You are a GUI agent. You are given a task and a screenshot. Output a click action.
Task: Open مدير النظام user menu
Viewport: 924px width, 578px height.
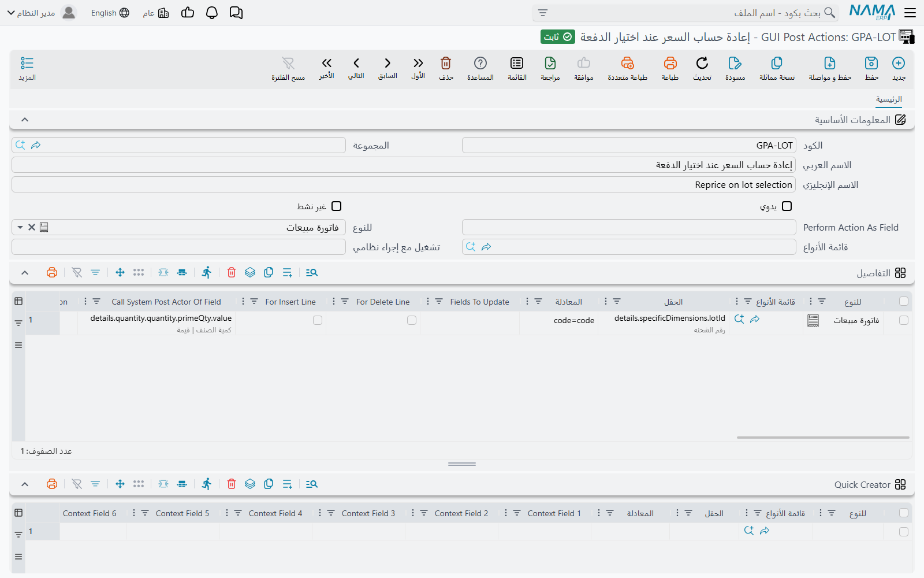click(x=42, y=13)
